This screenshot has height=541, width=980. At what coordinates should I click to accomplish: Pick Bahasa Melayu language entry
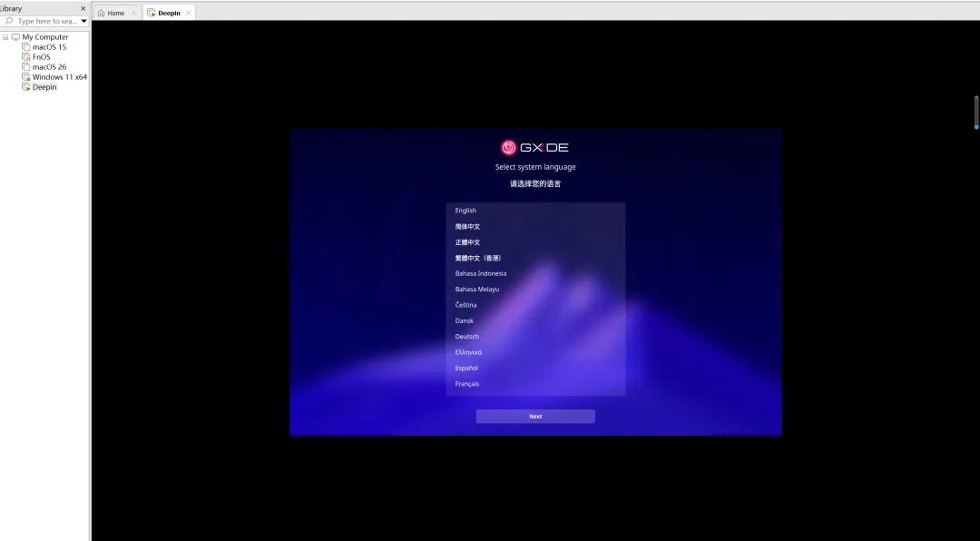pos(535,289)
